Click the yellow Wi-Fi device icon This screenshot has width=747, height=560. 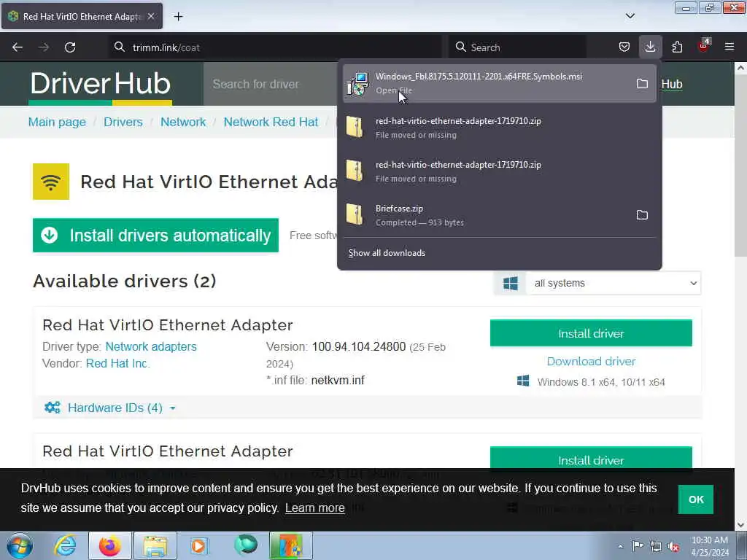point(51,182)
